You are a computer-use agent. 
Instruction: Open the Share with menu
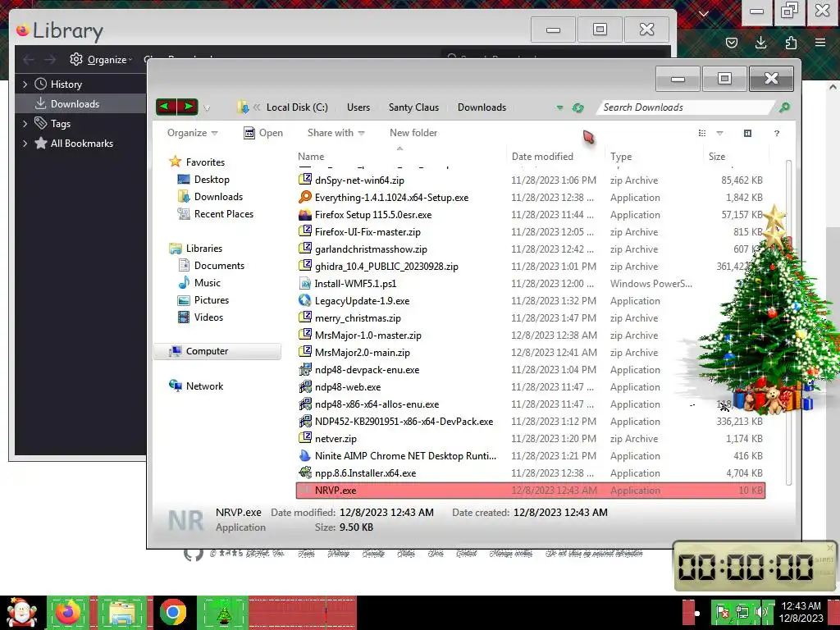(x=336, y=133)
